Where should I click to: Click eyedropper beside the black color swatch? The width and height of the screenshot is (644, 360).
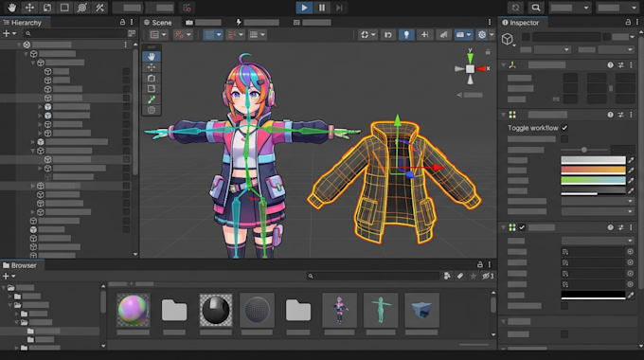coord(631,295)
